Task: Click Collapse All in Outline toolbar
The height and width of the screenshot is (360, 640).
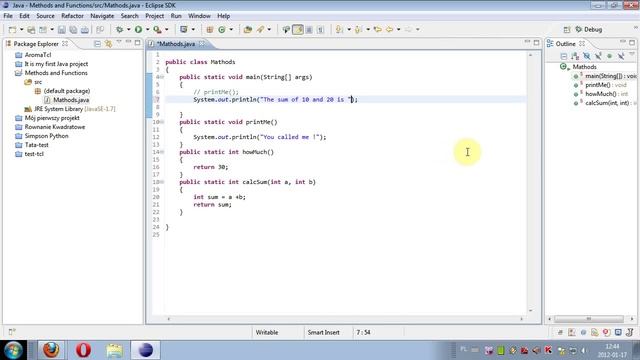Action: 564,56
